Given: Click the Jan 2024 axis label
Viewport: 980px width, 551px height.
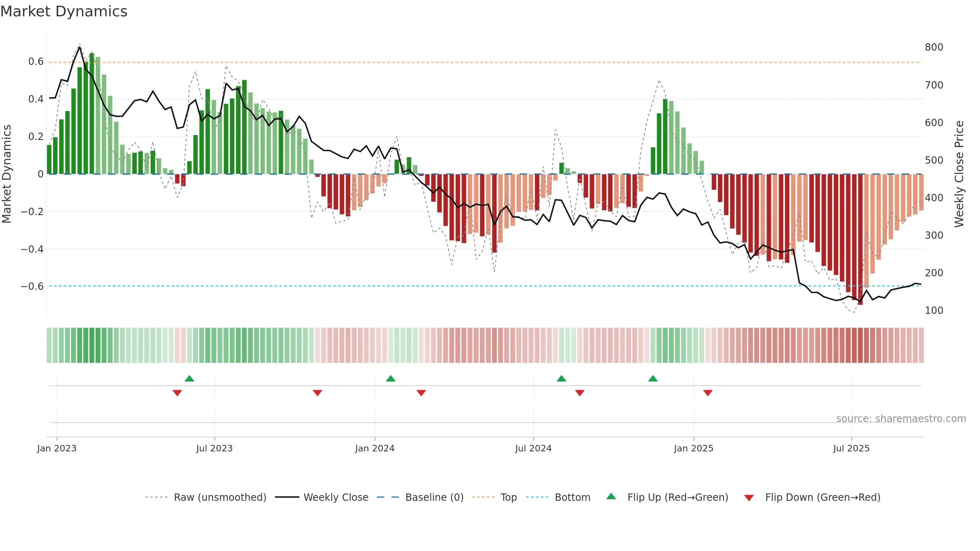Looking at the screenshot, I should (x=375, y=448).
